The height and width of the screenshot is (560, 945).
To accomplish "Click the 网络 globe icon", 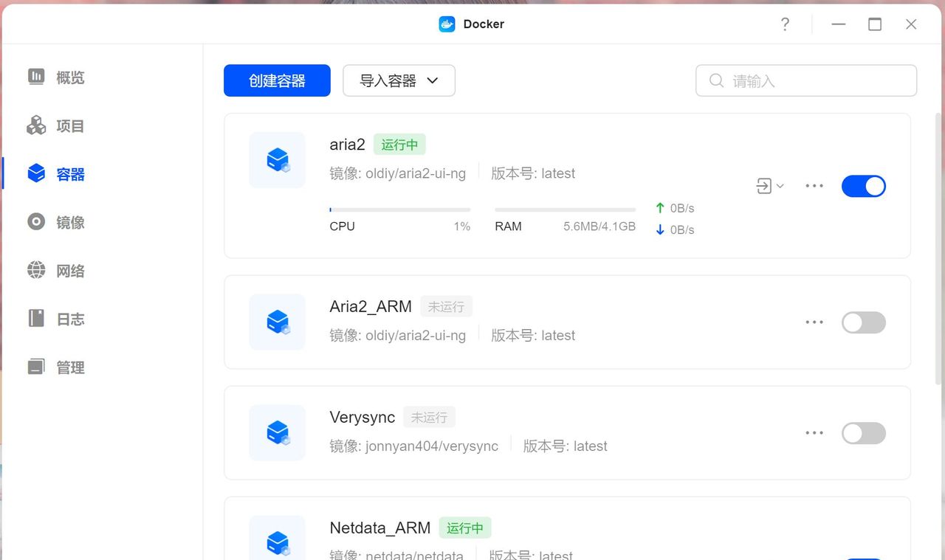I will tap(36, 270).
